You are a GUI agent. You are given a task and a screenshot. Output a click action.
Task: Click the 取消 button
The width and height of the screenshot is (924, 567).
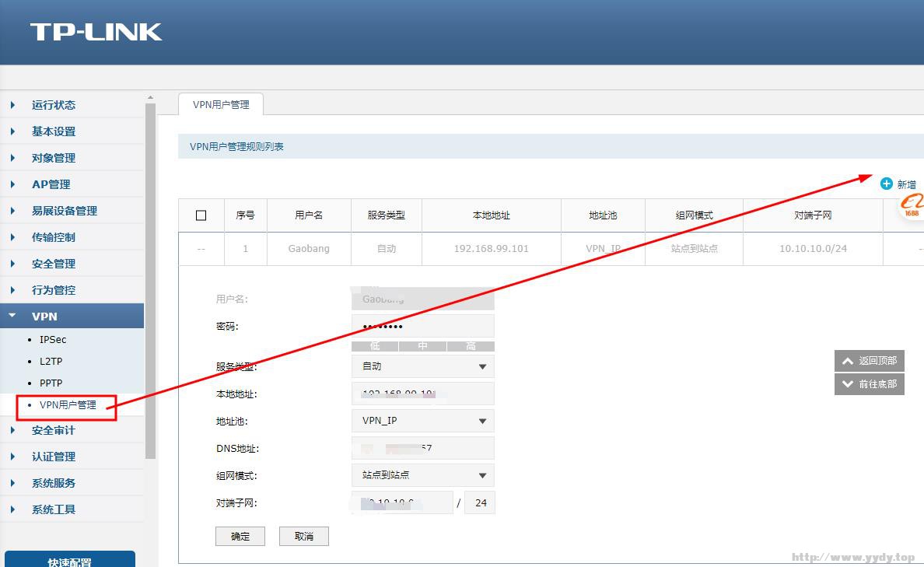304,537
